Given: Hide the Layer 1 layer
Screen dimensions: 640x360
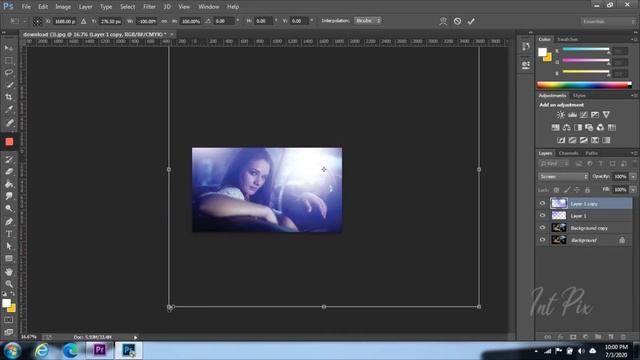Looking at the screenshot, I should [542, 216].
